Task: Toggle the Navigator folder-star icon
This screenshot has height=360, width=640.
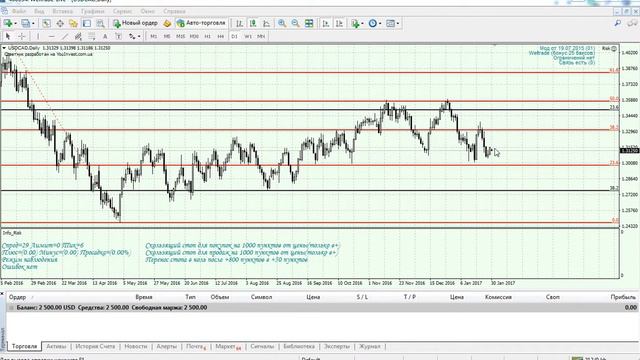Action: (x=73, y=23)
